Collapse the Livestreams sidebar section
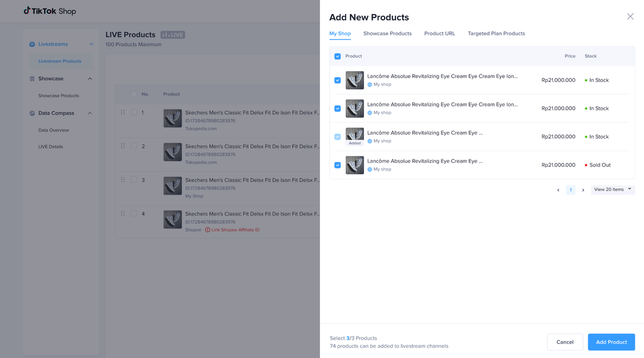The width and height of the screenshot is (644, 358). (91, 44)
